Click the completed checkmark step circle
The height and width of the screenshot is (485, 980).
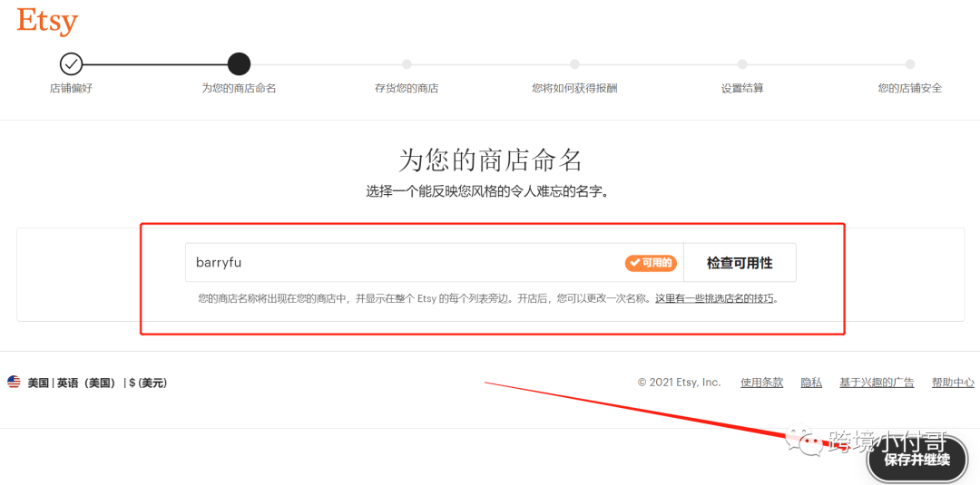(72, 63)
